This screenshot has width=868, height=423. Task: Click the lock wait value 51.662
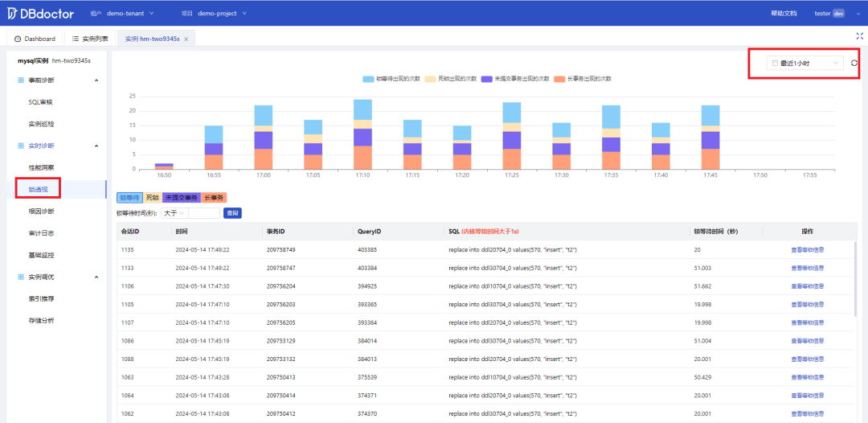[x=702, y=286]
